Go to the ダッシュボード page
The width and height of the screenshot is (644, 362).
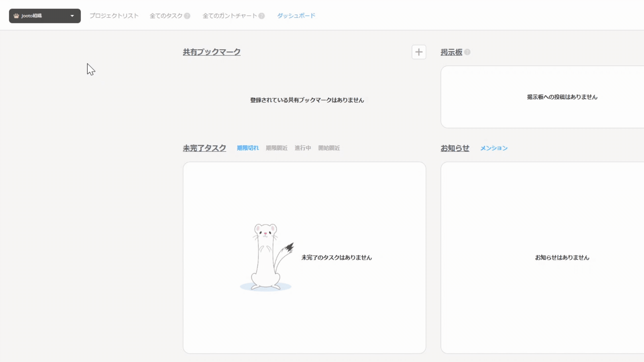296,15
